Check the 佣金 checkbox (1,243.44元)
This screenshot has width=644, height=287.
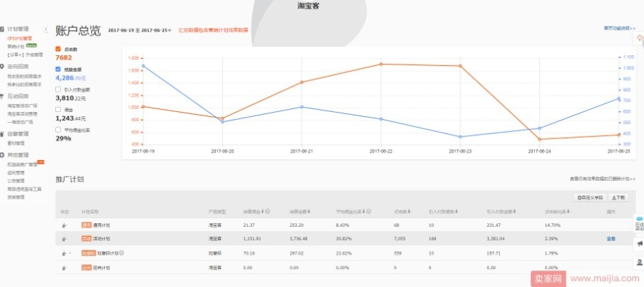pos(58,110)
